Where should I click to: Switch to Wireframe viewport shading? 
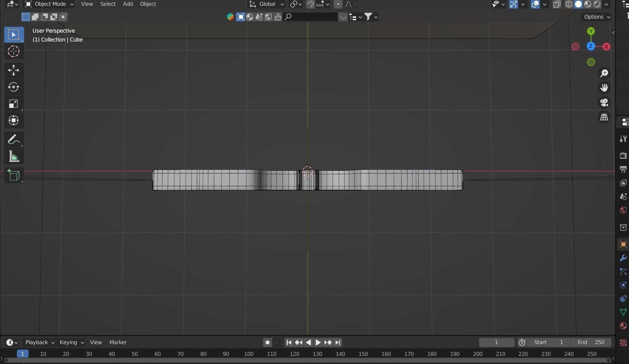click(x=569, y=4)
